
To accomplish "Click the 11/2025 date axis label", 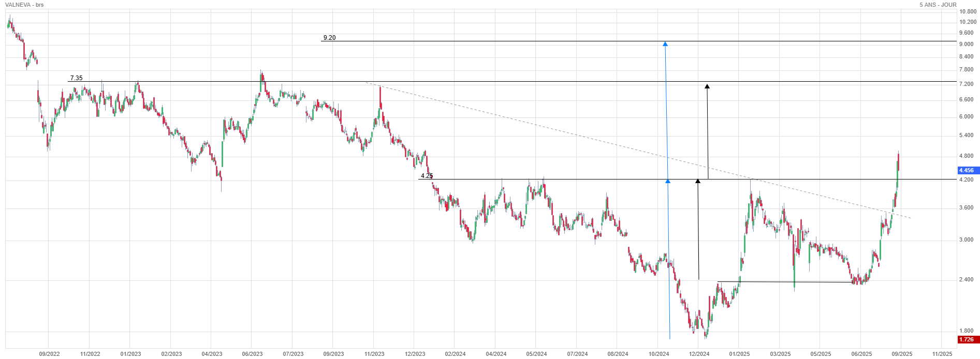I will point(942,354).
